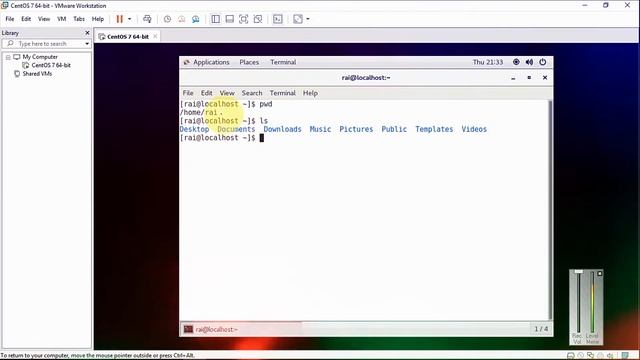Open the snapshot manager icon
This screenshot has height=360, width=640.
pos(196,19)
